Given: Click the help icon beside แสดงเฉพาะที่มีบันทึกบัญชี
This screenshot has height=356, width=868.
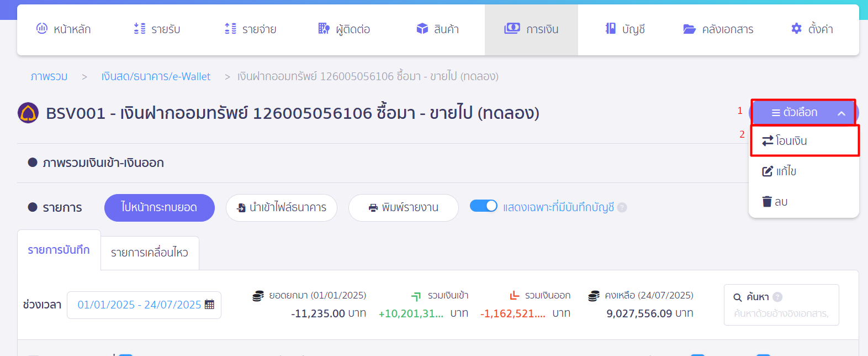Looking at the screenshot, I should pos(622,208).
